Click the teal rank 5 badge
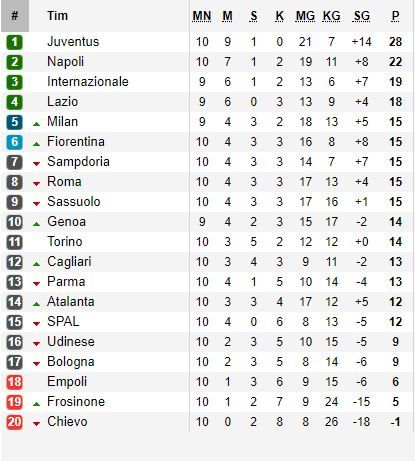The image size is (415, 461). coord(14,122)
